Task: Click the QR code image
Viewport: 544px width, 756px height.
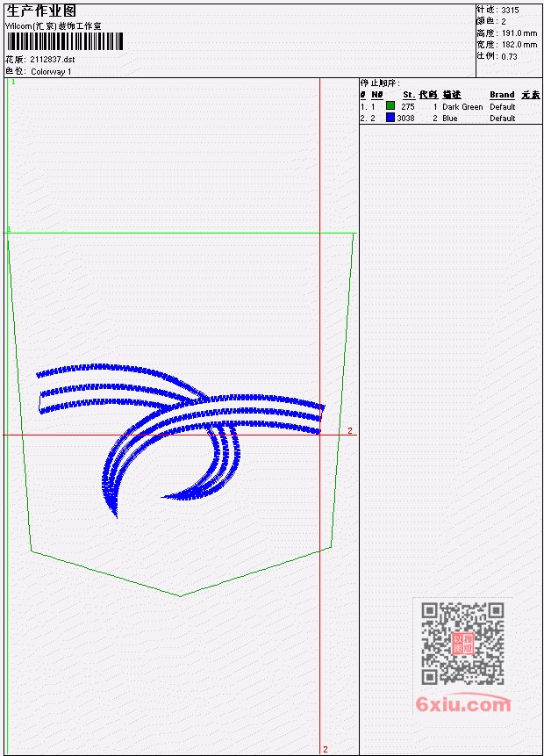Action: pyautogui.click(x=463, y=644)
